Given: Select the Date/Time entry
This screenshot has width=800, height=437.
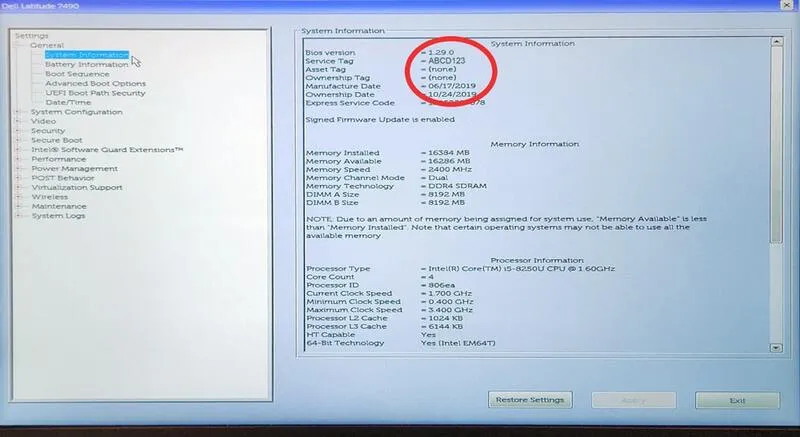Looking at the screenshot, I should [x=68, y=102].
